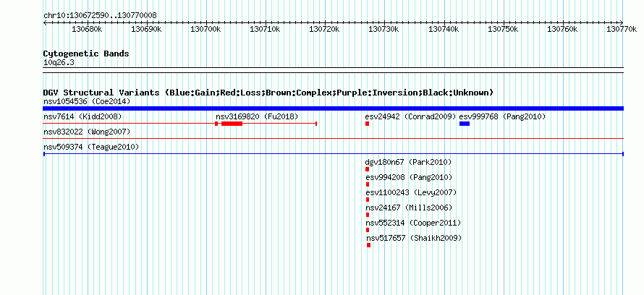Click the nsv3169820 (Fu2018) label
This screenshot has height=295, width=644.
(x=257, y=117)
